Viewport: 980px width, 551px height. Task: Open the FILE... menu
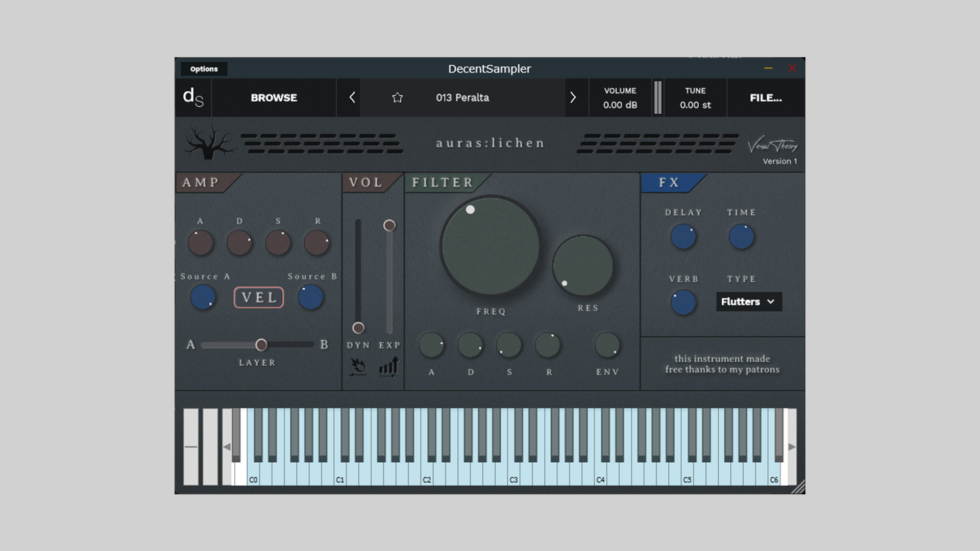coord(765,97)
